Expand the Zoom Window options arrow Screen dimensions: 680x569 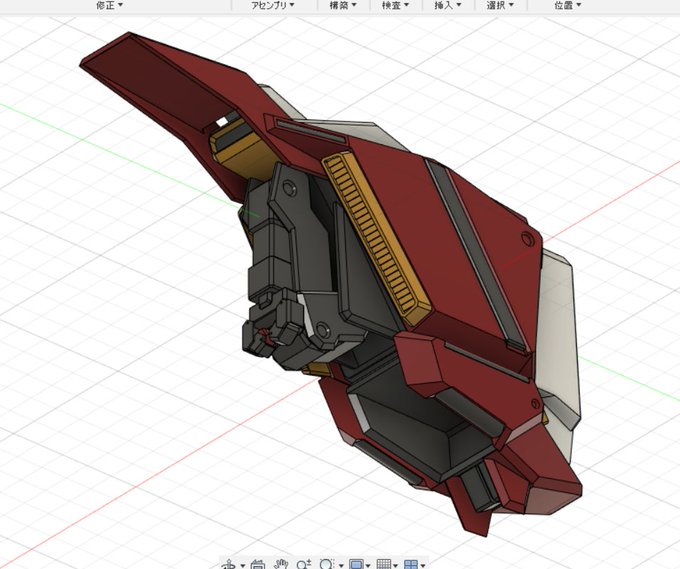pyautogui.click(x=341, y=566)
